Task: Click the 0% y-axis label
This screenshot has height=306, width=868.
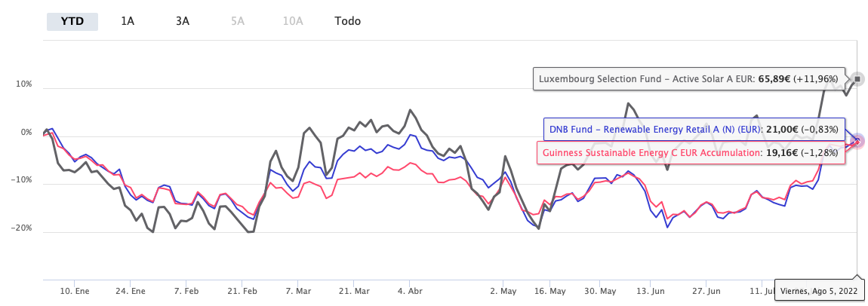Action: [27, 133]
